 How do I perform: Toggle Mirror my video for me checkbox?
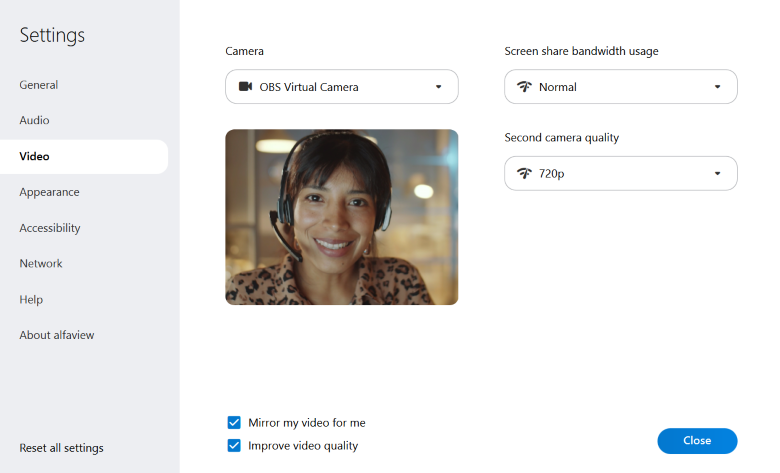tap(234, 423)
